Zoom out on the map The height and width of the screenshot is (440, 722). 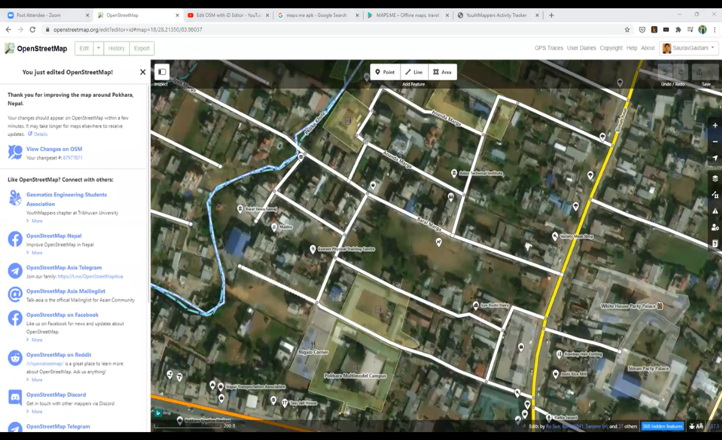click(715, 141)
